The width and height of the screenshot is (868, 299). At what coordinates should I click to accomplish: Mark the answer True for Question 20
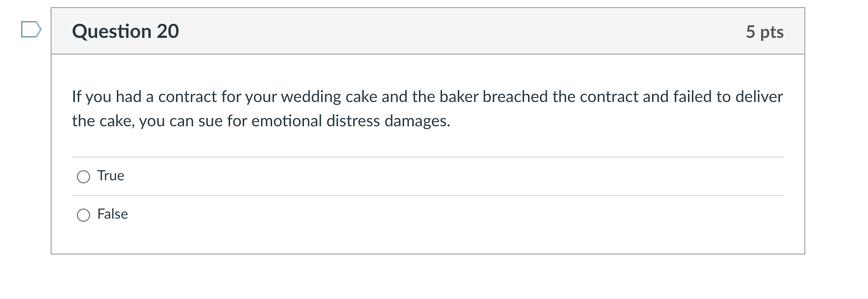click(83, 177)
